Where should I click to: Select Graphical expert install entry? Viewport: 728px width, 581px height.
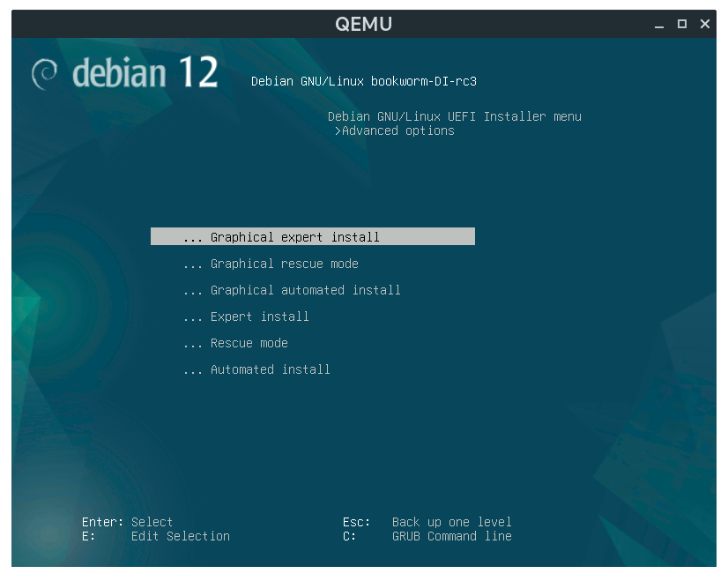tap(313, 236)
